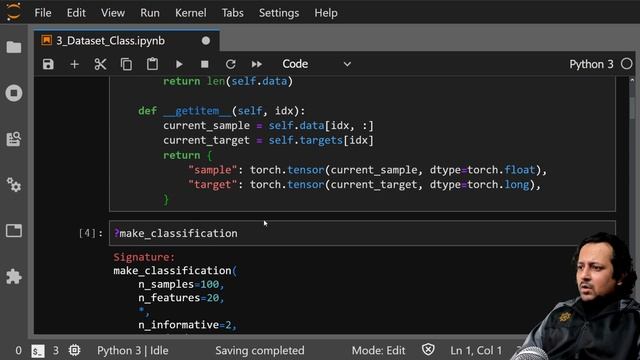Open the Extension Manager puzzle icon

(14, 276)
